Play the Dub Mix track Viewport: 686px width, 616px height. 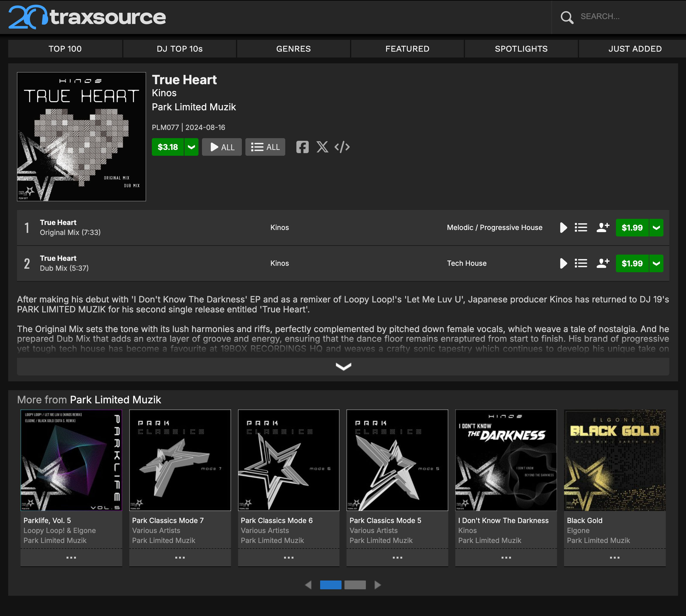pos(563,263)
